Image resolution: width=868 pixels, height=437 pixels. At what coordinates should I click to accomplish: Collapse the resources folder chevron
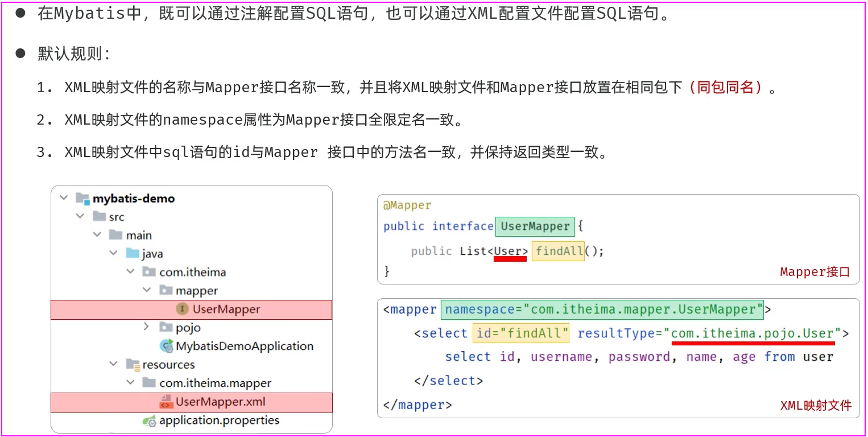(114, 364)
